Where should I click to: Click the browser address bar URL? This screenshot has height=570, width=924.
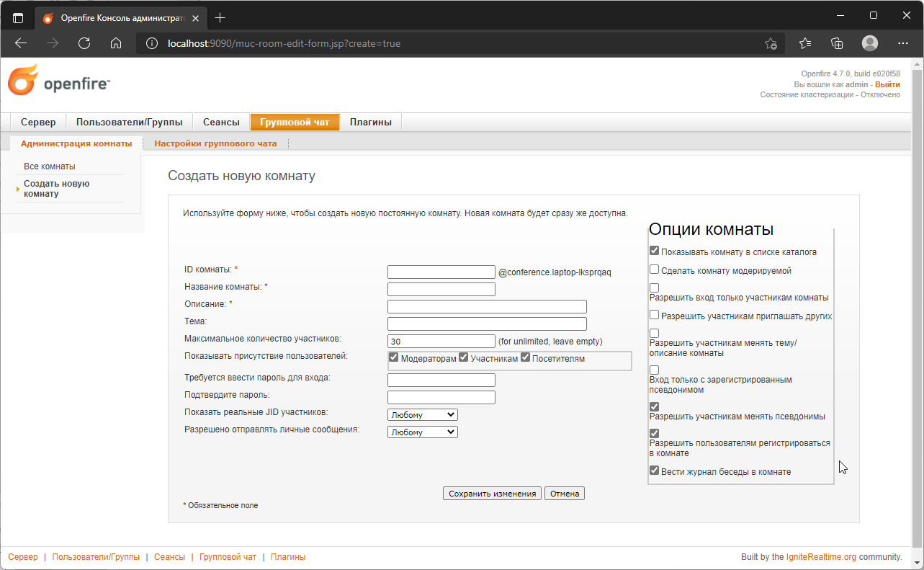click(x=284, y=43)
